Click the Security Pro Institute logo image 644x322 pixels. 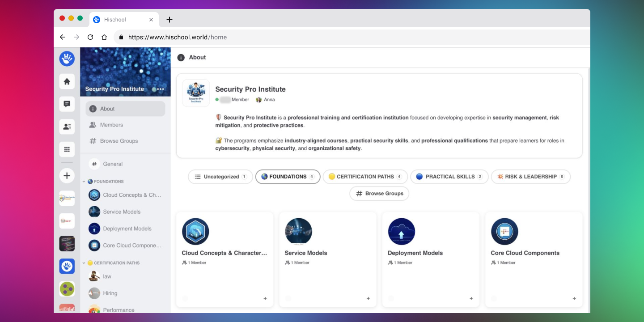[196, 93]
